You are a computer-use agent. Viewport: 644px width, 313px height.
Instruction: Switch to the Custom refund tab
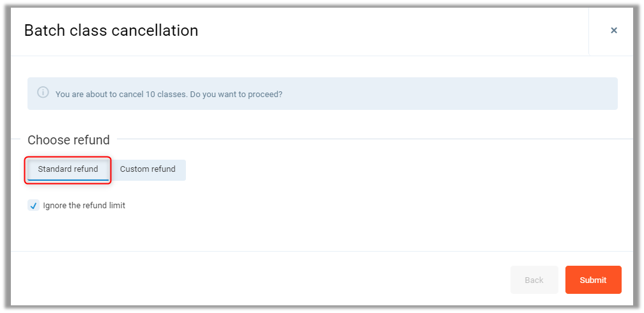[148, 169]
